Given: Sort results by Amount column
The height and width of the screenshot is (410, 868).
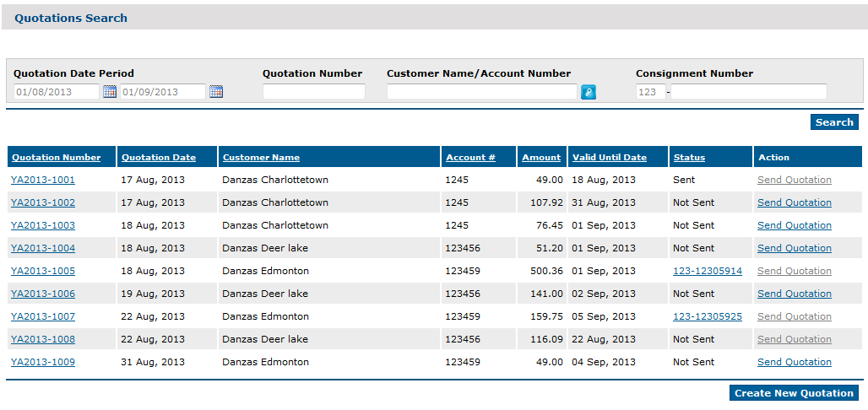Looking at the screenshot, I should 541,158.
